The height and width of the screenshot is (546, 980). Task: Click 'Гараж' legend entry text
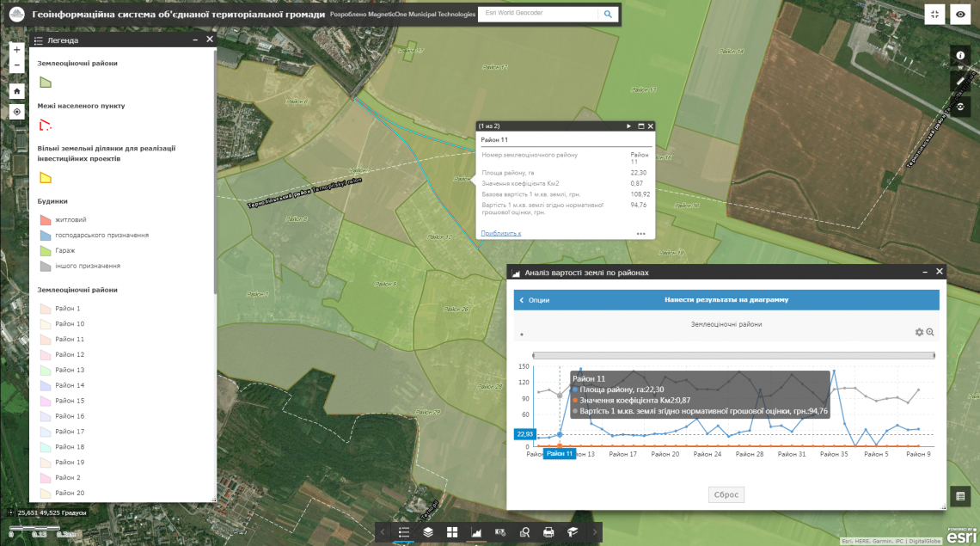tap(65, 250)
